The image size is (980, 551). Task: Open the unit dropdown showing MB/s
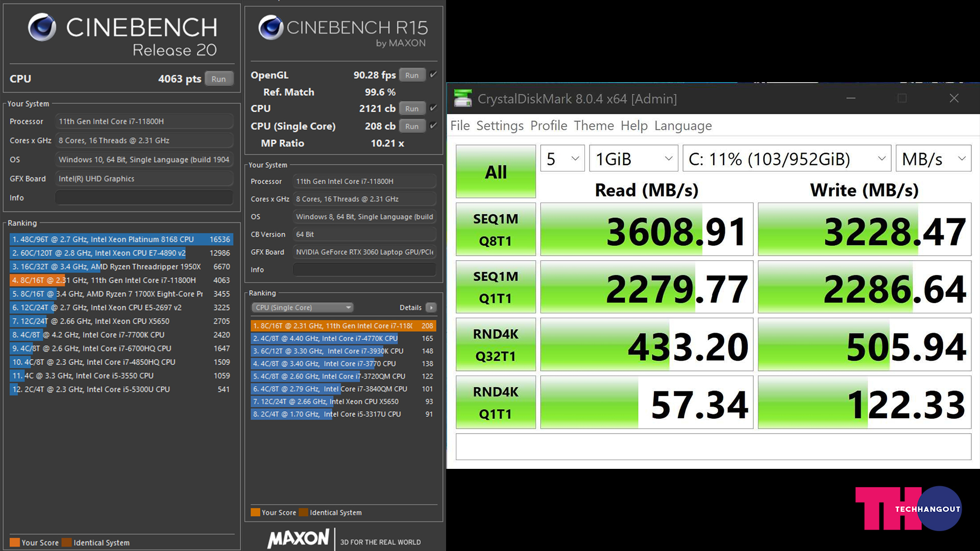(934, 159)
